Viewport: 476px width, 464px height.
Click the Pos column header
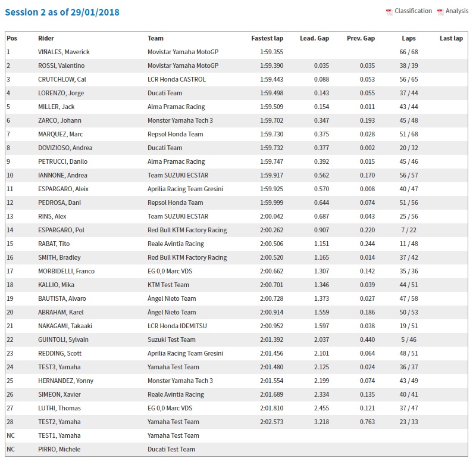point(12,38)
